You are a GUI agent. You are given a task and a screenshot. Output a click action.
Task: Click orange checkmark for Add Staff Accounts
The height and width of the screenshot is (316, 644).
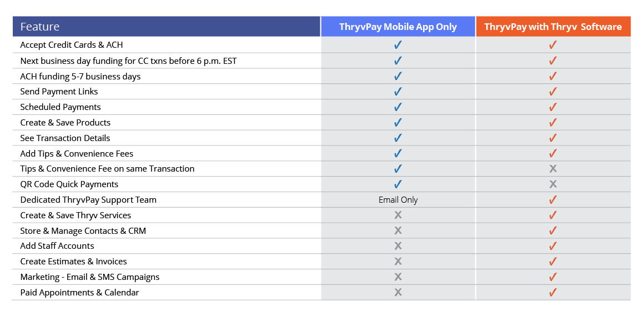[553, 245]
